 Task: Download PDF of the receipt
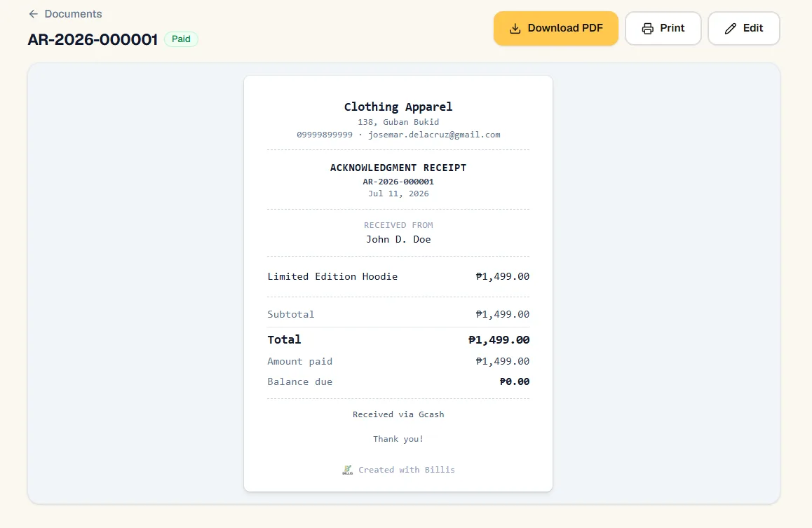555,29
